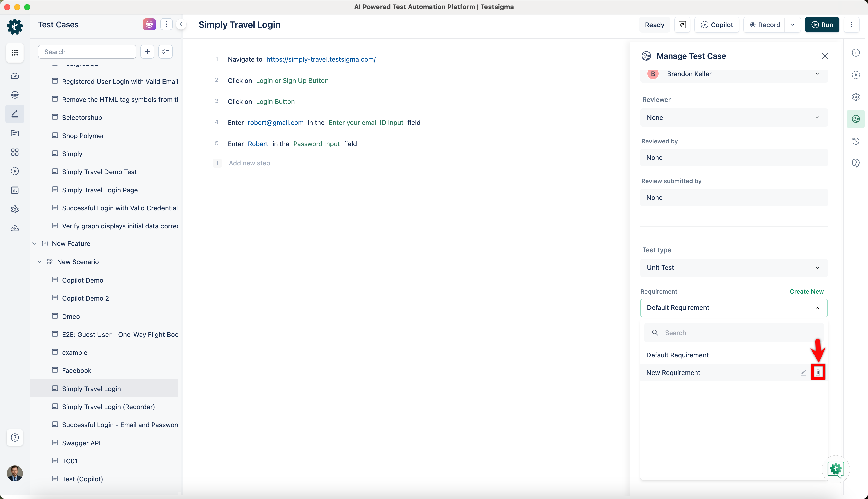Image resolution: width=868 pixels, height=499 pixels.
Task: Open the Copilot Demo 2 test case
Action: click(85, 298)
